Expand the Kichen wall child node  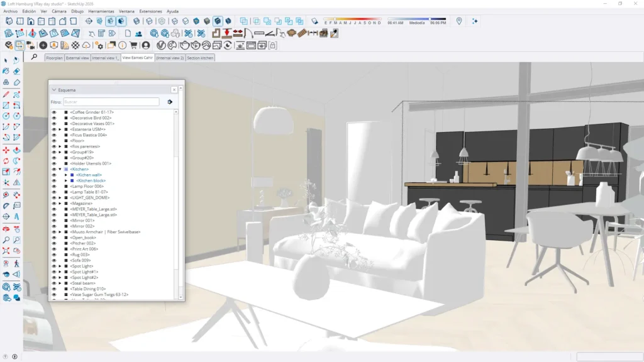pos(66,175)
